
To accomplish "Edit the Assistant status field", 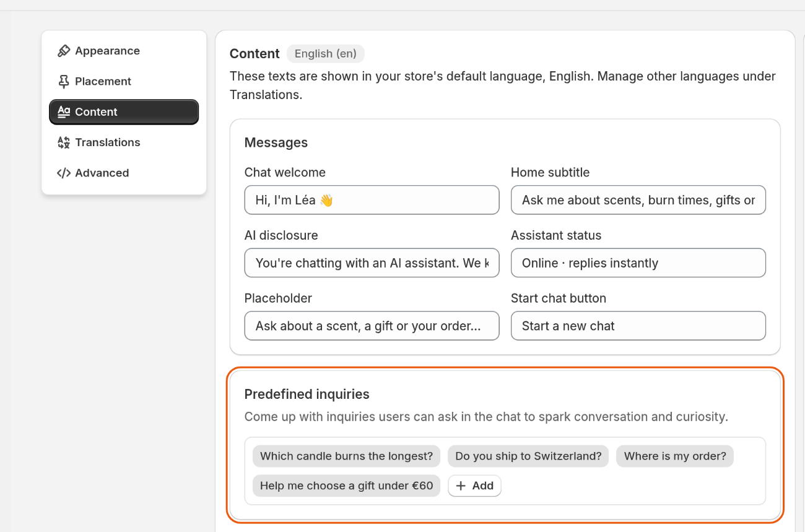I will (x=638, y=263).
